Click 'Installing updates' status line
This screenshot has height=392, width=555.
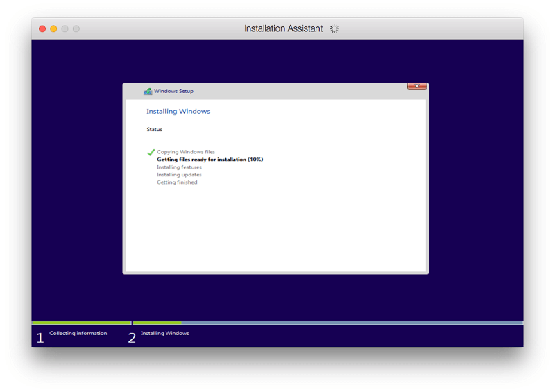pos(179,175)
